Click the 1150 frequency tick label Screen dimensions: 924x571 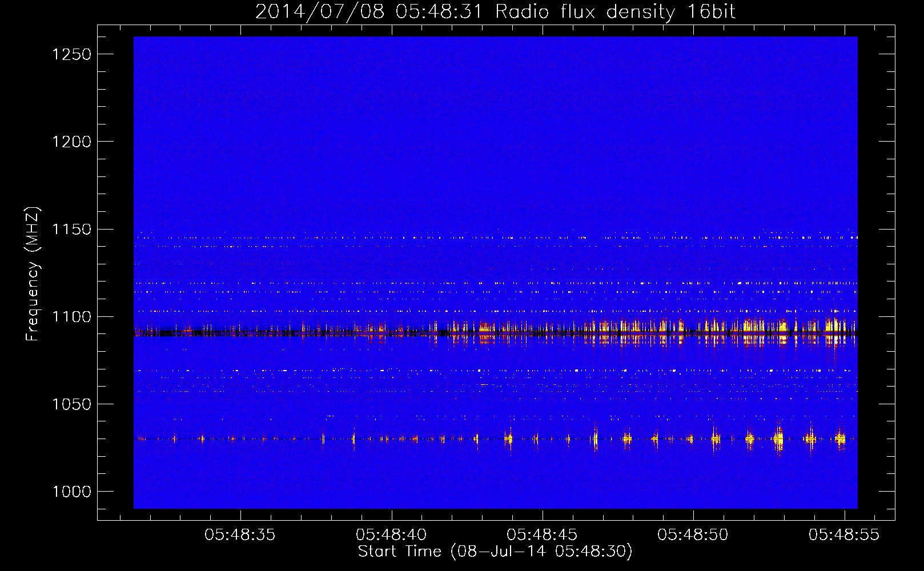(x=71, y=230)
